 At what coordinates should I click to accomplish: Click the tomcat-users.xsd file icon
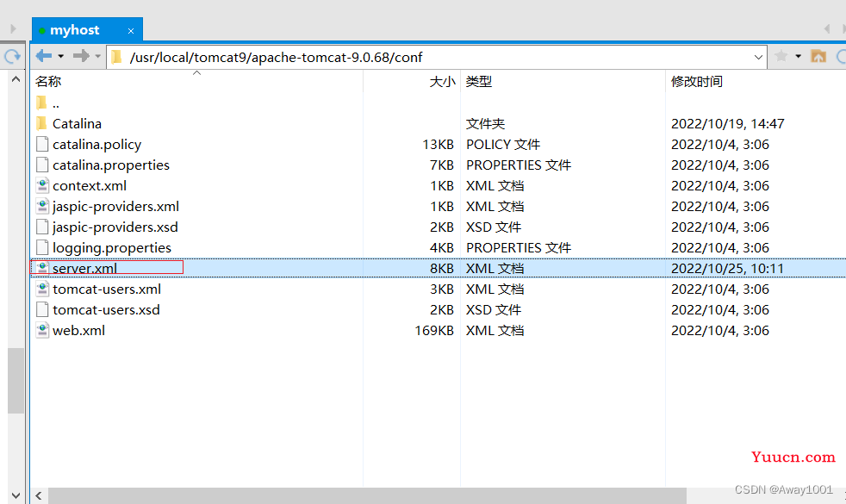[x=42, y=310]
